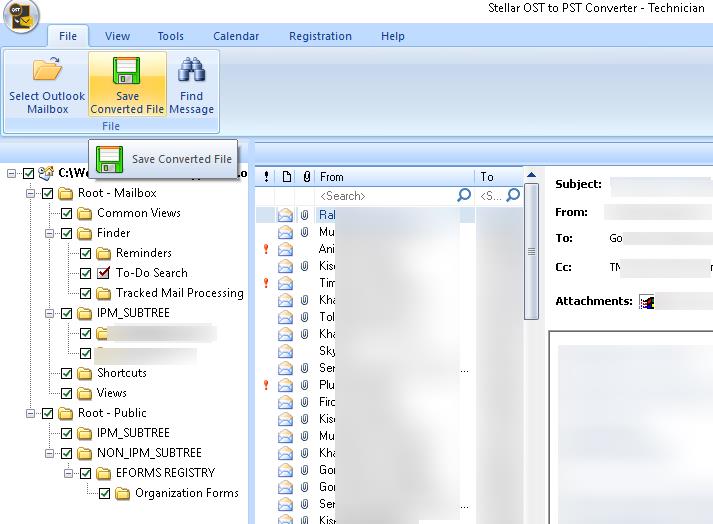This screenshot has height=524, width=713.
Task: Select the IPM_SUBTREE folder under Root - Public
Action: [133, 433]
